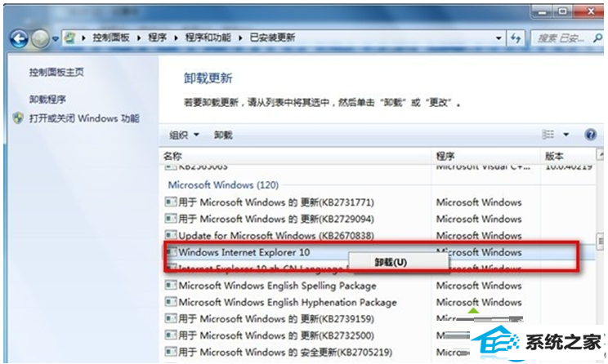Select the KB2731771 update row

[x=378, y=202]
